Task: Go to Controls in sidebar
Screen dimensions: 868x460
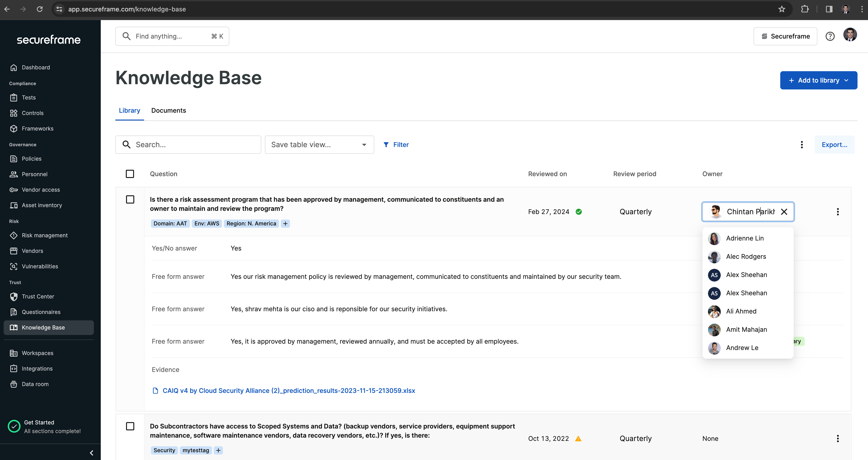Action: (x=32, y=113)
